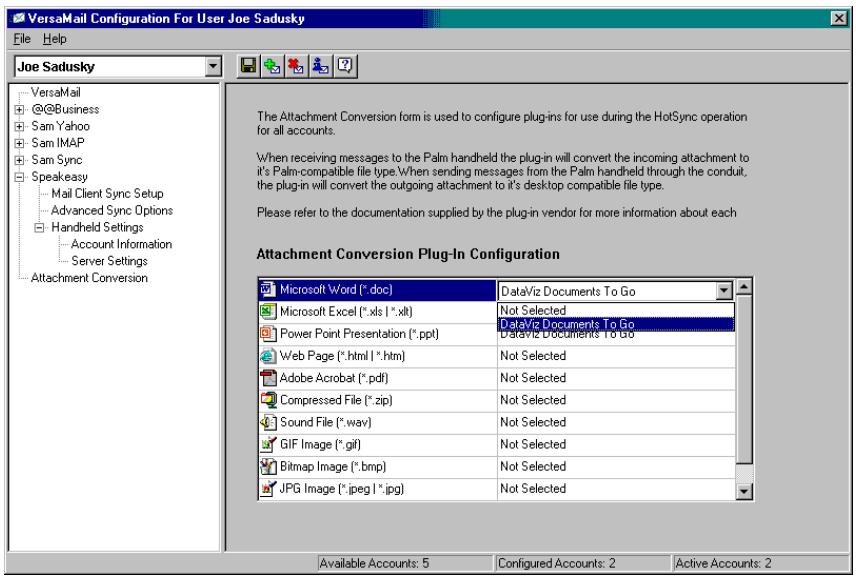Screen dimensions: 856x579
Task: Click Not Selected for Adobe Acrobat row
Action: [533, 378]
